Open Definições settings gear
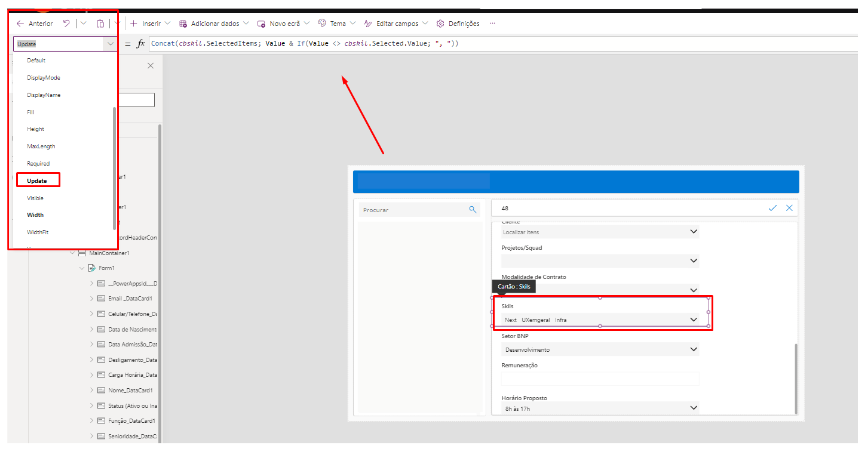This screenshot has width=858, height=449. [x=458, y=23]
